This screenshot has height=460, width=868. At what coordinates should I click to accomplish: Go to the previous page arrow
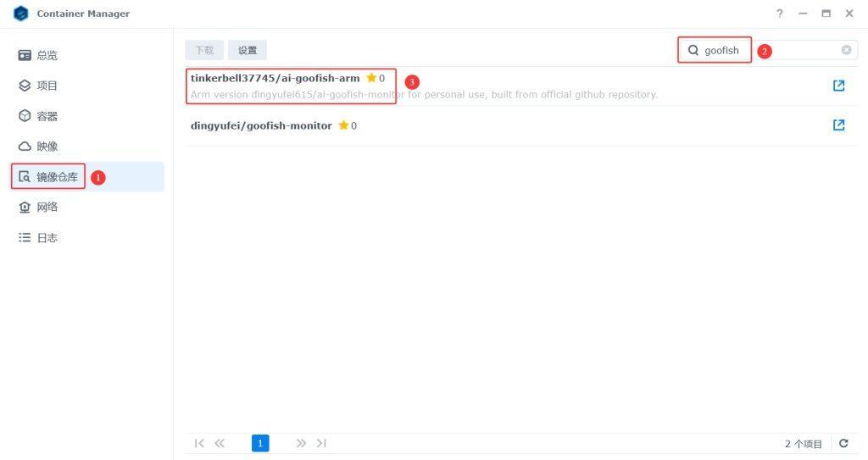[220, 443]
